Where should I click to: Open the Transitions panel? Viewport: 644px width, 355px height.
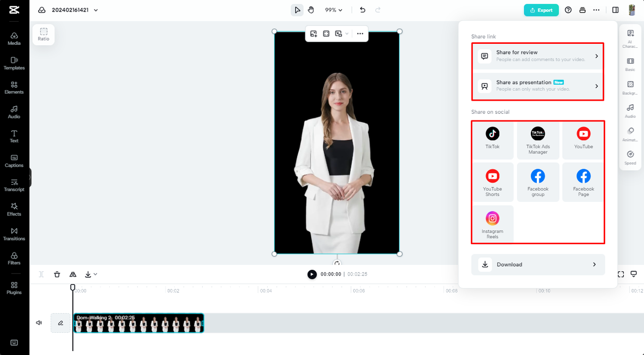coord(14,234)
